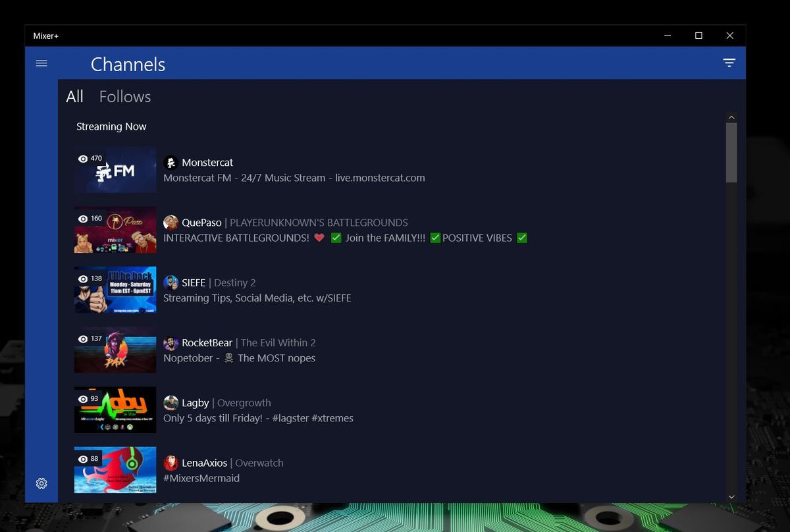Click the LenaAxios channel avatar
Screen dimensions: 790x532
point(171,462)
